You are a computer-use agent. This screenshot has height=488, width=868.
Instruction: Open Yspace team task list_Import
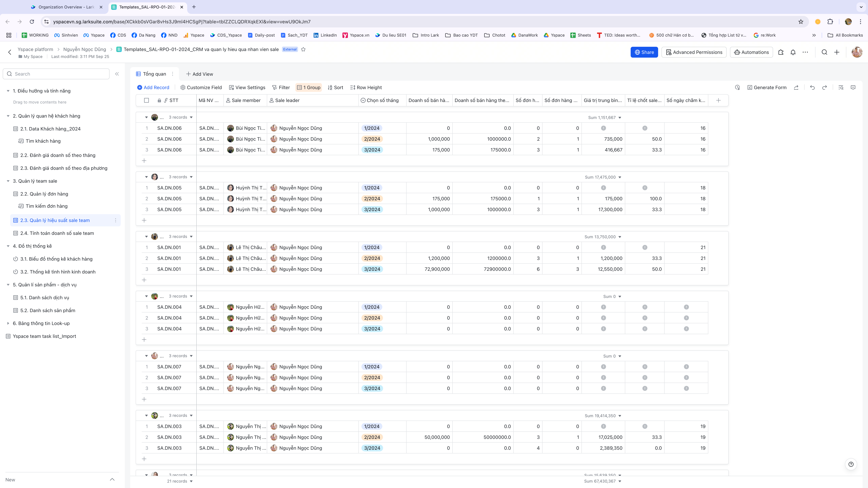point(44,336)
